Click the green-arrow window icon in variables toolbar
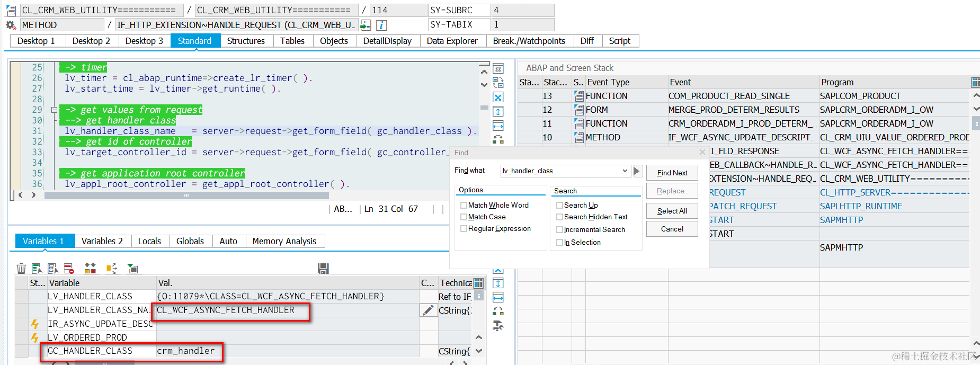Image resolution: width=980 pixels, height=365 pixels. coord(133,269)
